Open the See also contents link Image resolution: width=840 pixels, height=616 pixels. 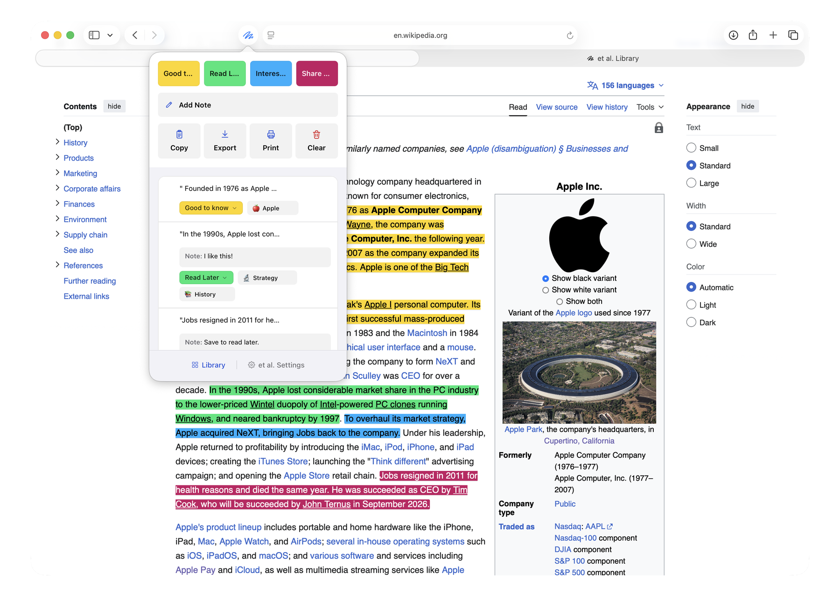78,250
